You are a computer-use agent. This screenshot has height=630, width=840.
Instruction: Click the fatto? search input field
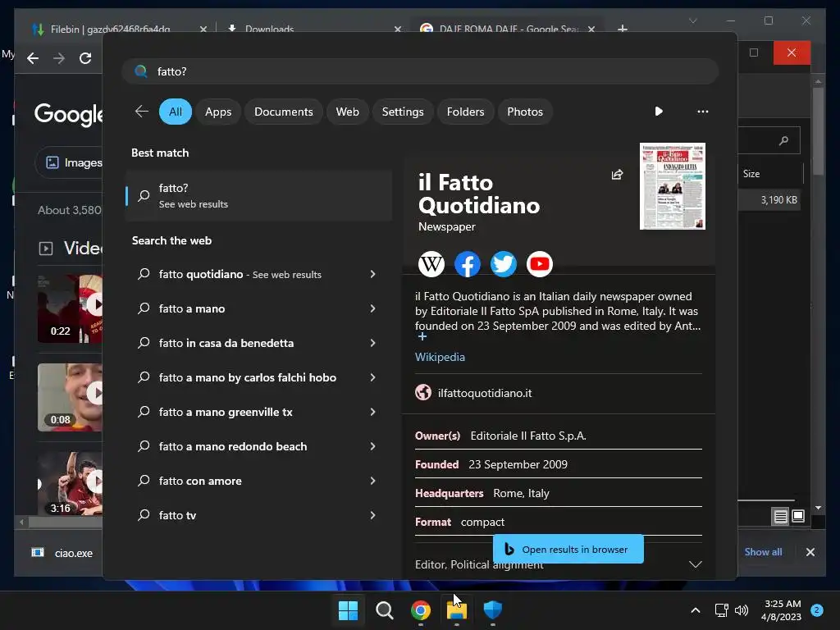pos(420,71)
